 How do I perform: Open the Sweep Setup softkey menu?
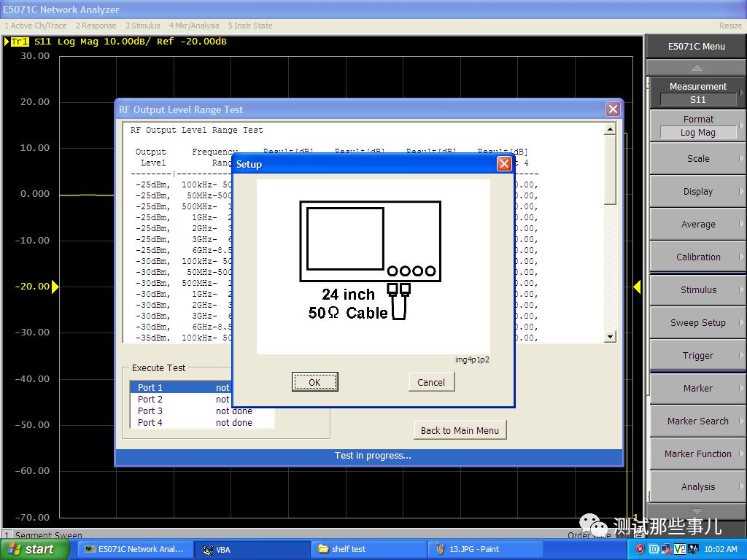click(697, 322)
